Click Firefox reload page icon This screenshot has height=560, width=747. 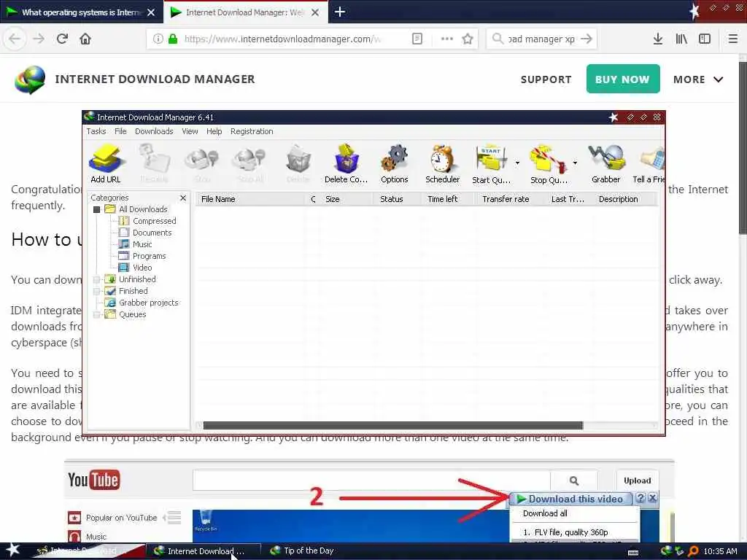[x=62, y=39]
